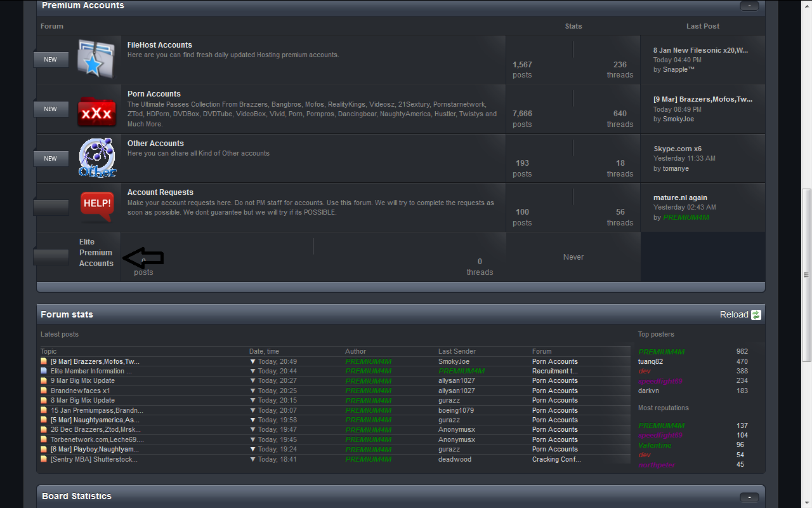Click folder icon beside '9 Mar Big Mix Update'
Screen dimensions: 812x508
(44, 381)
